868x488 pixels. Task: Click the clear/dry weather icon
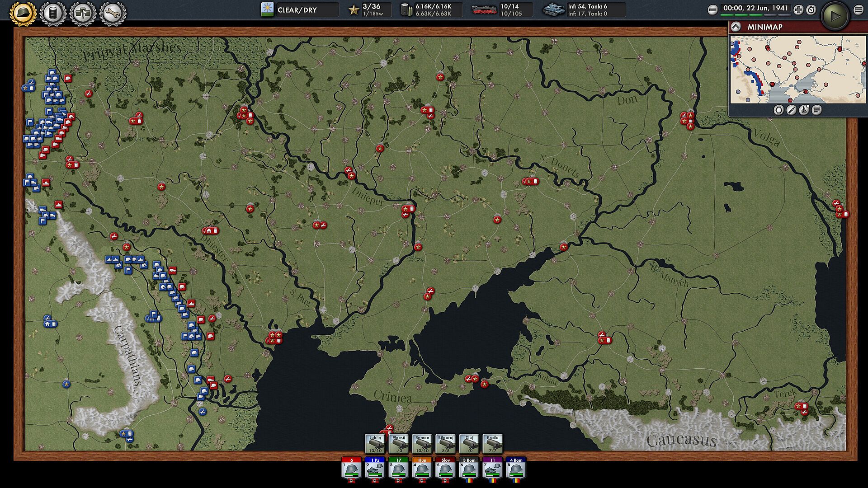coord(268,10)
